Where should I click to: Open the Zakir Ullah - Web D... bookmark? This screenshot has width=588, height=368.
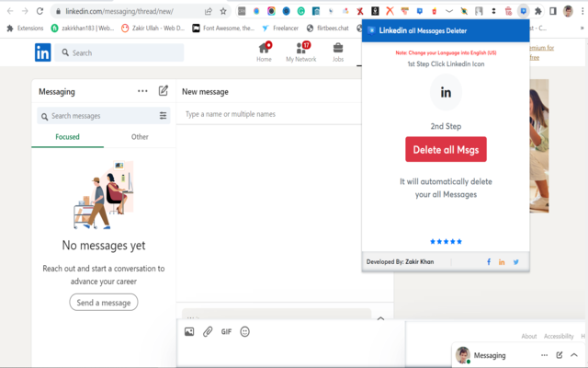[153, 29]
